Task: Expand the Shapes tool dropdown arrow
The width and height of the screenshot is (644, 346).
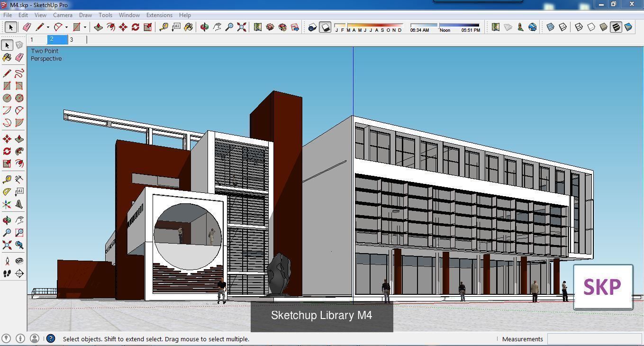Action: pyautogui.click(x=85, y=27)
